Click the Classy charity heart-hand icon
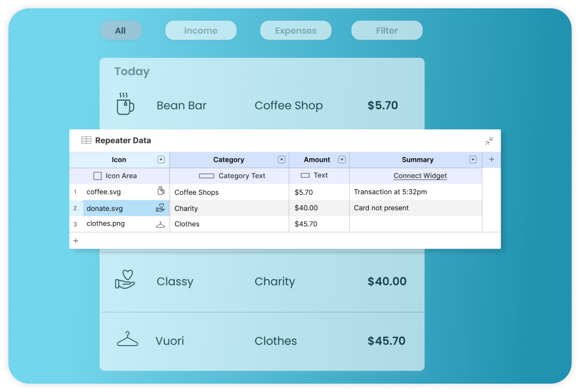The height and width of the screenshot is (392, 580). (x=125, y=279)
